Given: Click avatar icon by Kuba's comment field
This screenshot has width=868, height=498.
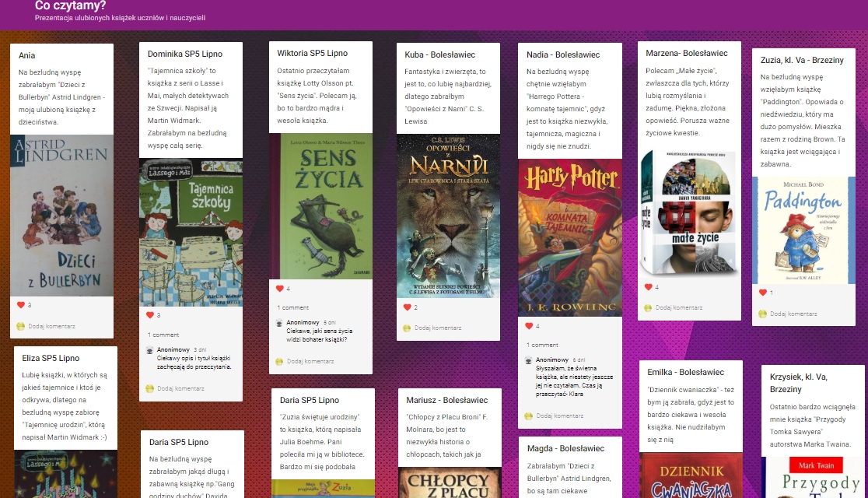Looking at the screenshot, I should point(407,328).
